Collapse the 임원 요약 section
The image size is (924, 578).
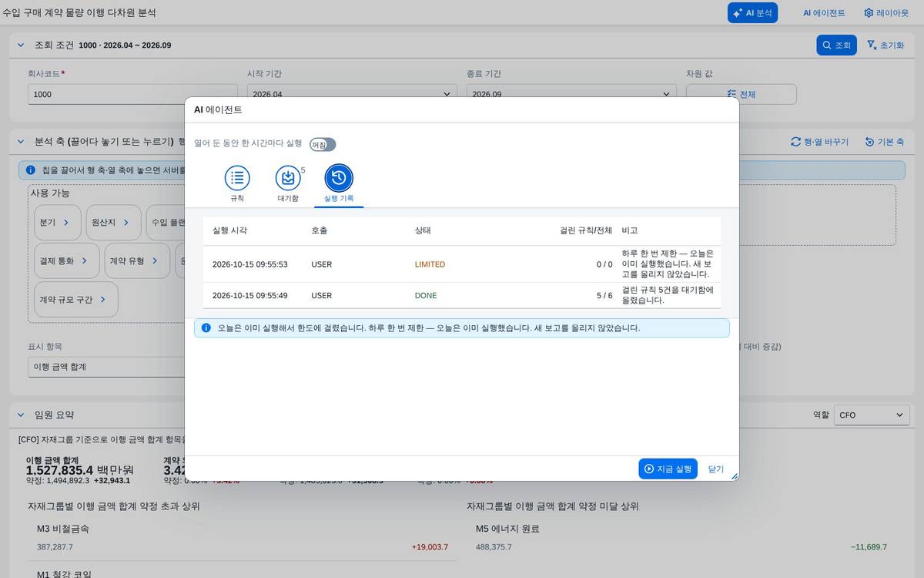coord(21,415)
